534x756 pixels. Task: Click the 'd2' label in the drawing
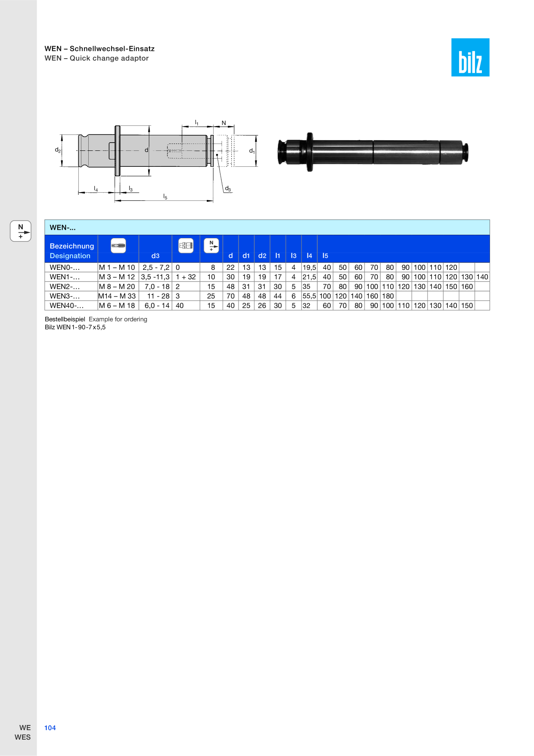click(x=58, y=150)
